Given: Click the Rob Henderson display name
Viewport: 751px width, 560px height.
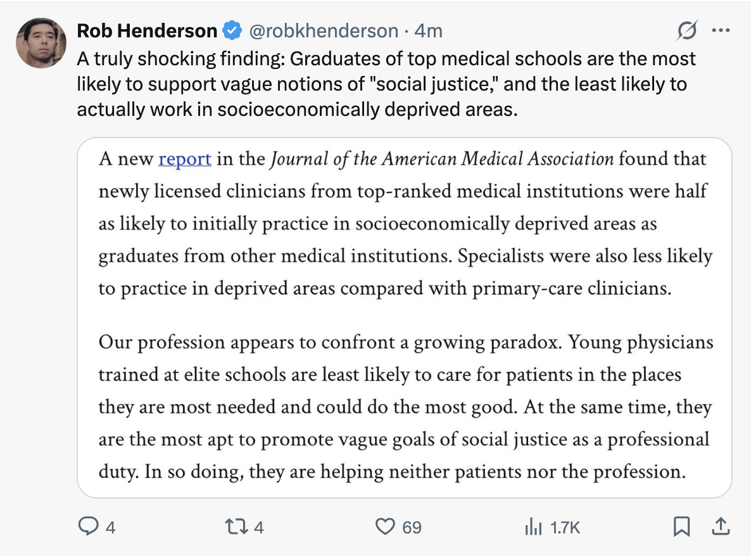Looking at the screenshot, I should click(147, 30).
